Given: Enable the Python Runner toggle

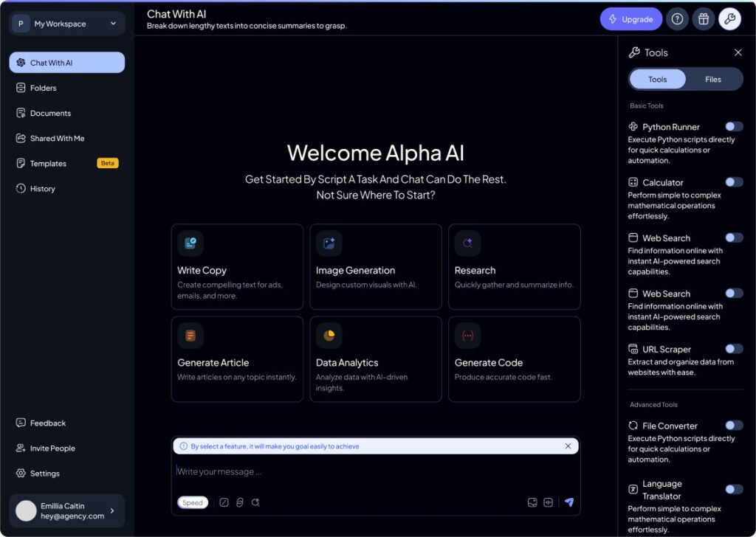Looking at the screenshot, I should tap(734, 127).
